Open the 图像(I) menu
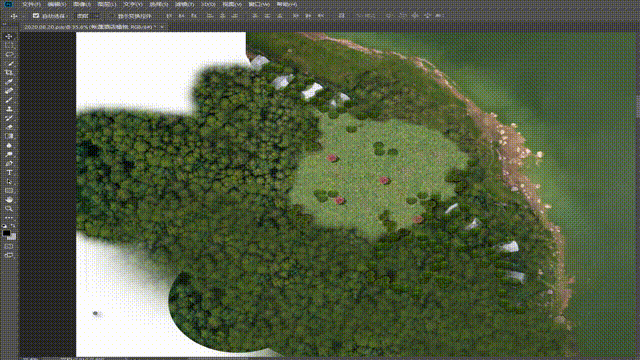 click(82, 4)
